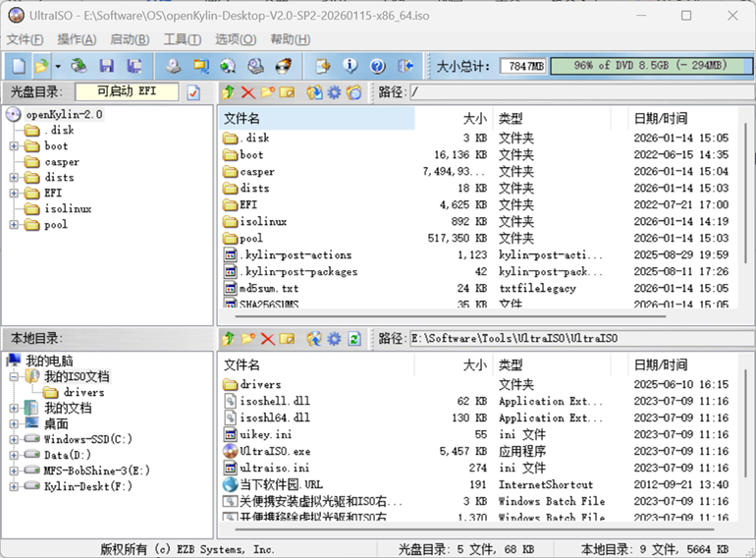Collapse the 我的ISO文档 tree node
756x558 pixels.
coord(14,376)
